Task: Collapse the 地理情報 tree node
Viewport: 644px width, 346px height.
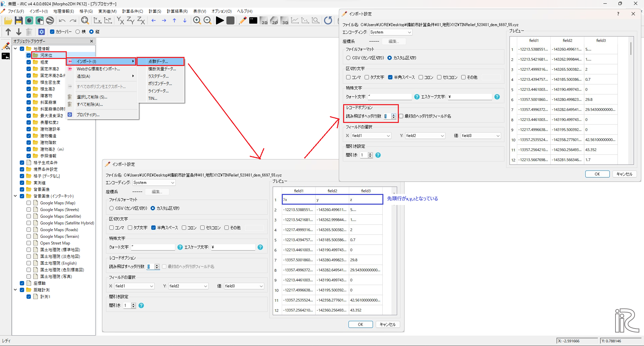Action: (15, 49)
